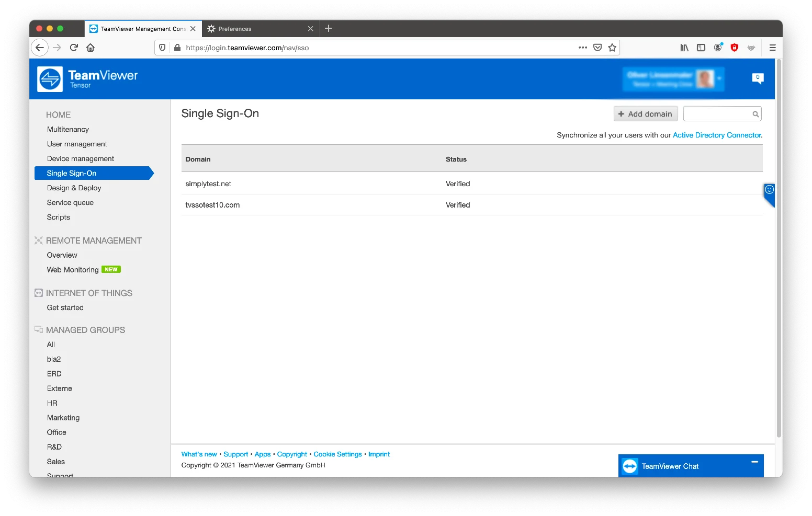Click the Add domain button
Viewport: 812px width, 516px height.
[x=646, y=114]
